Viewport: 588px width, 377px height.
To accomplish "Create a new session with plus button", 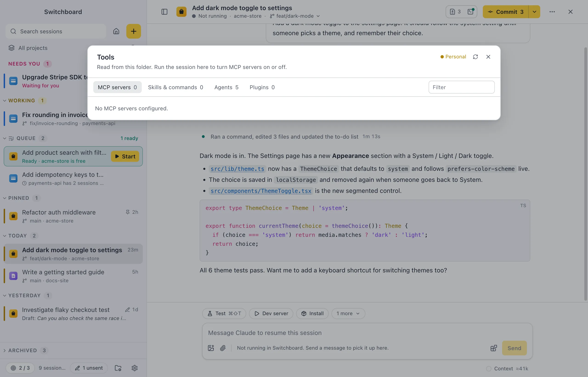I will click(133, 31).
